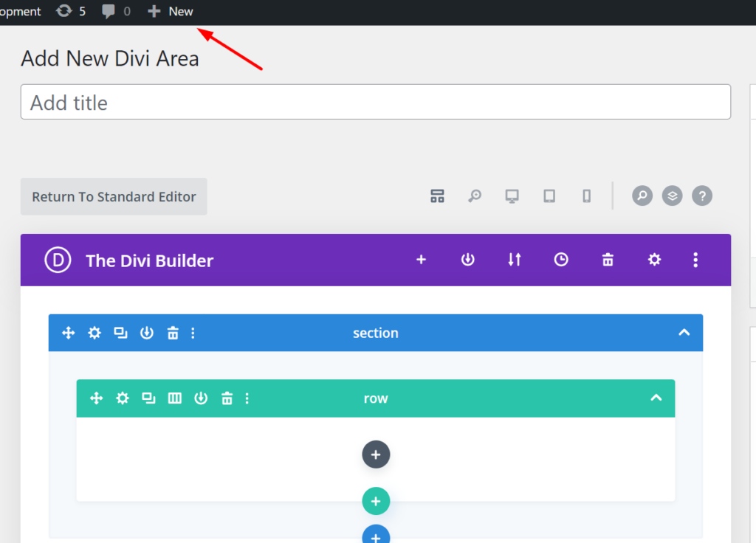Open page settings gear in Divi Builder bar
Screen dimensions: 756x543
(x=654, y=260)
